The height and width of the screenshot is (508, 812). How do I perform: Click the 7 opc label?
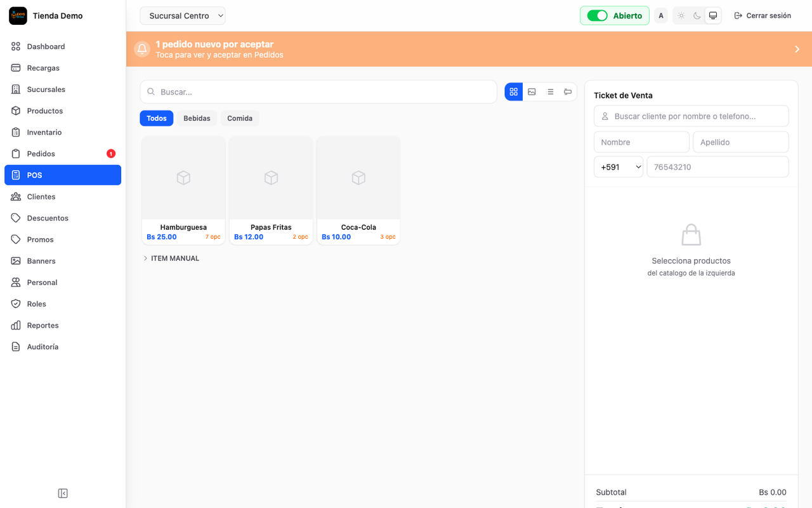pyautogui.click(x=213, y=237)
